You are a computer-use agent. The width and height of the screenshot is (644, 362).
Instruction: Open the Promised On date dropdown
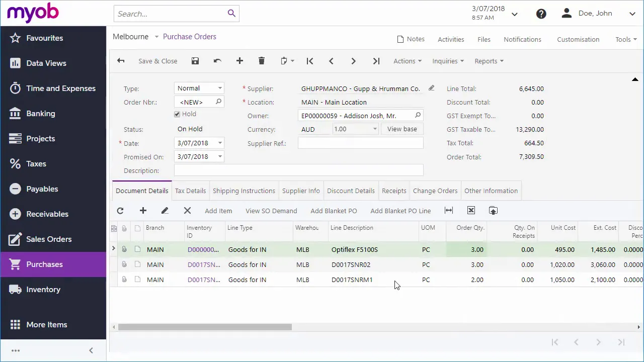point(220,156)
